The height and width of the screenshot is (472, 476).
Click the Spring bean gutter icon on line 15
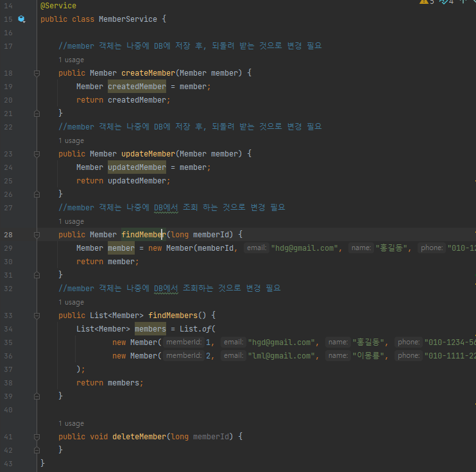tap(22, 19)
